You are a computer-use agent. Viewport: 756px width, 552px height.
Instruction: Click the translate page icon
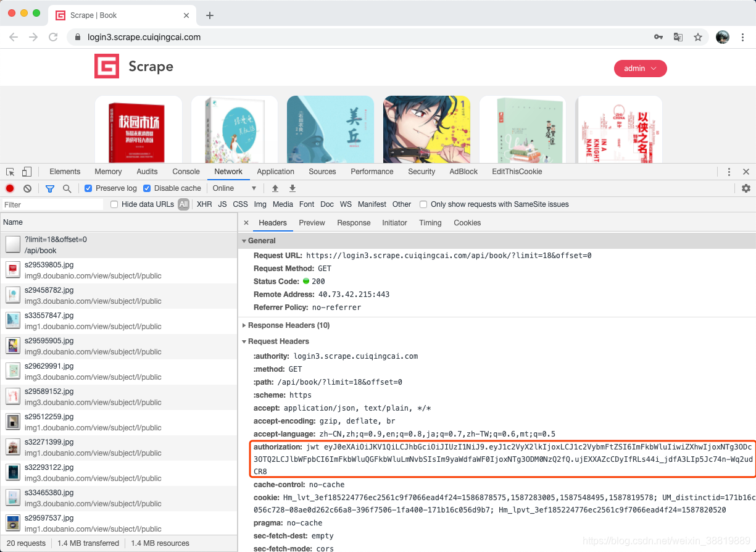tap(678, 37)
